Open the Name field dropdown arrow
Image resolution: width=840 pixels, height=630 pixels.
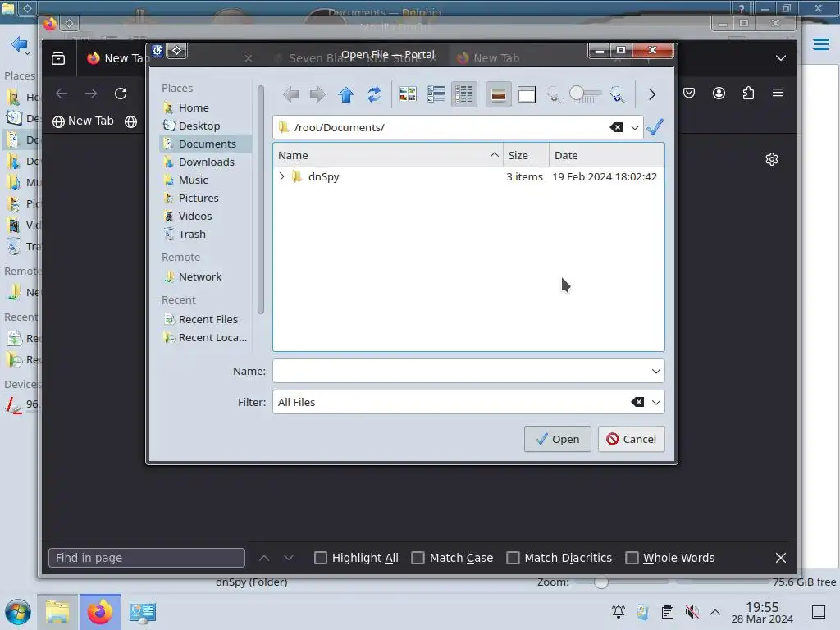(656, 372)
